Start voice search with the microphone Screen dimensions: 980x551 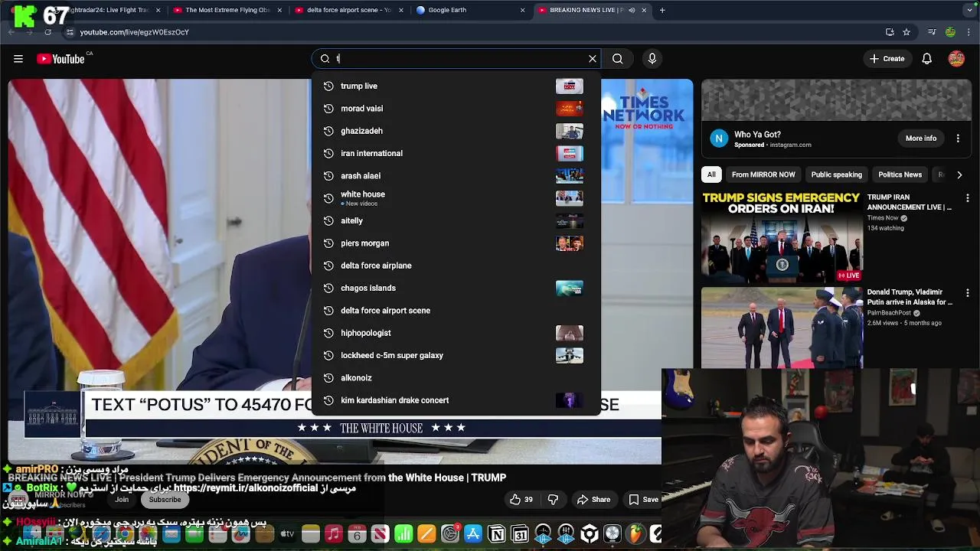[652, 59]
